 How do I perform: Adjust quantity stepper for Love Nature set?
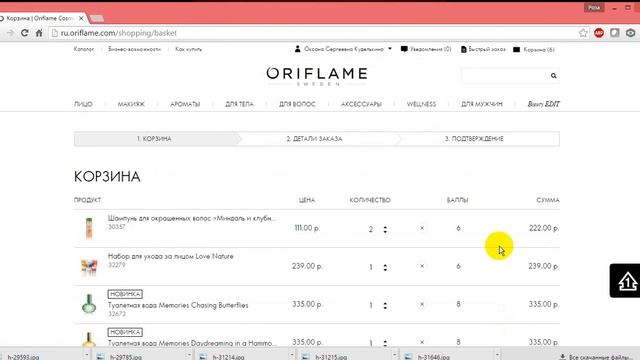(x=385, y=267)
